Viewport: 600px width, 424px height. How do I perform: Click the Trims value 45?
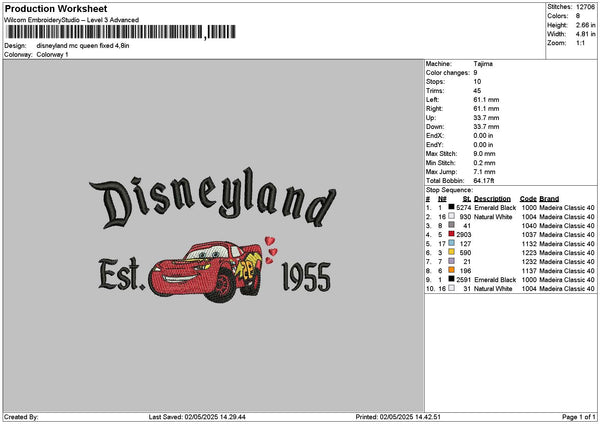477,91
